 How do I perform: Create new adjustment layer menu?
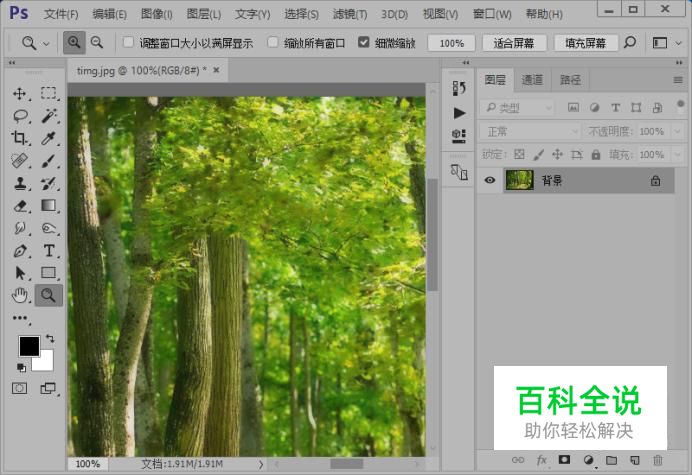click(588, 460)
